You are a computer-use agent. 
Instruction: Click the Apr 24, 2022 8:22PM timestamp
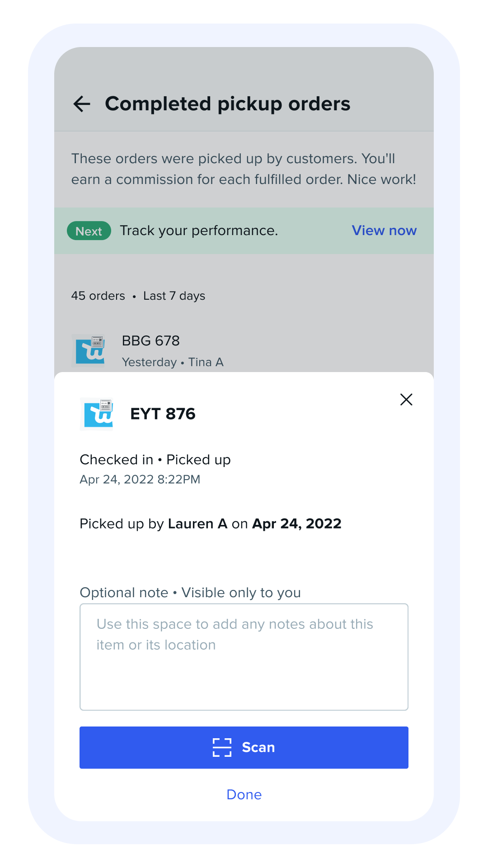coord(140,479)
